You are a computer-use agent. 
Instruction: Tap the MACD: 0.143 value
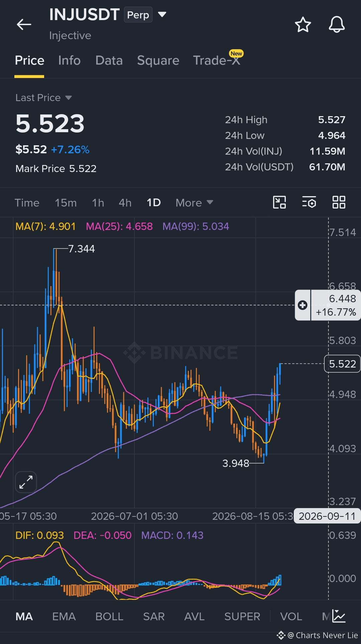172,535
